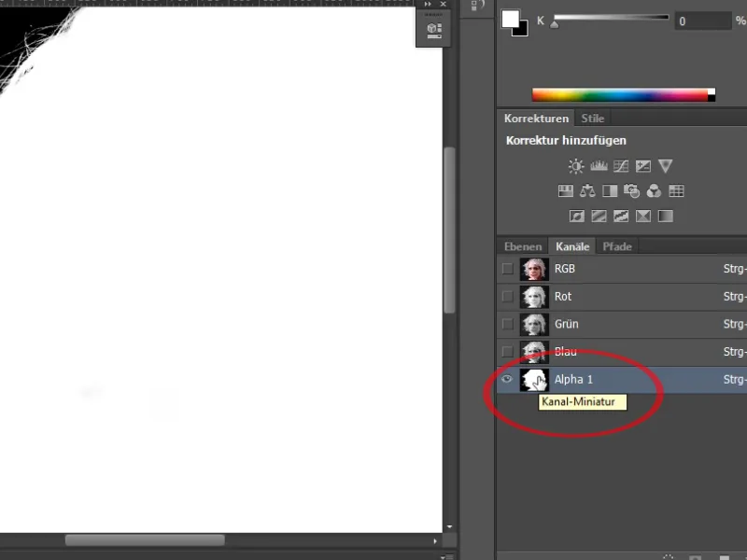Toggle visibility of the Blau channel

coord(507,352)
